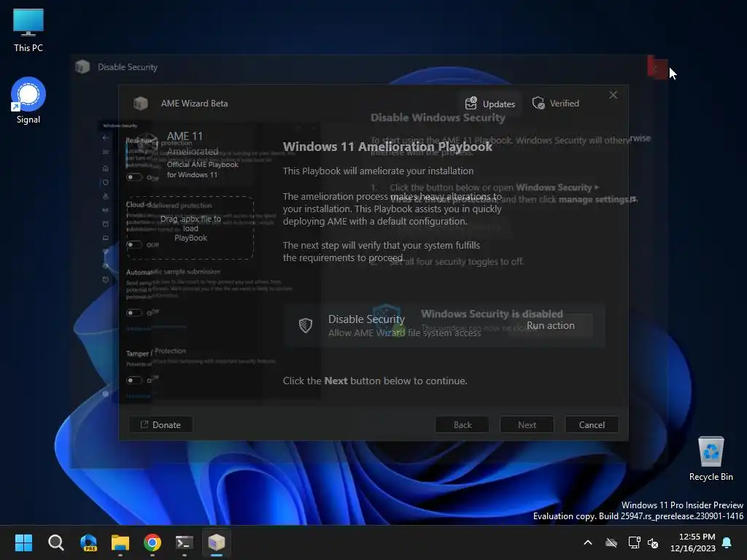Open This PC desktop icon
Screen dimensions: 747x560
coord(28,30)
